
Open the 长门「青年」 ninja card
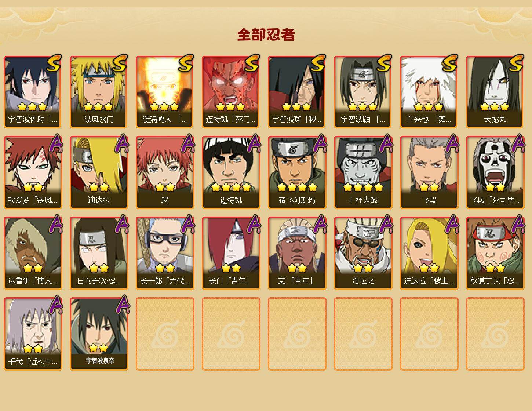coord(231,253)
